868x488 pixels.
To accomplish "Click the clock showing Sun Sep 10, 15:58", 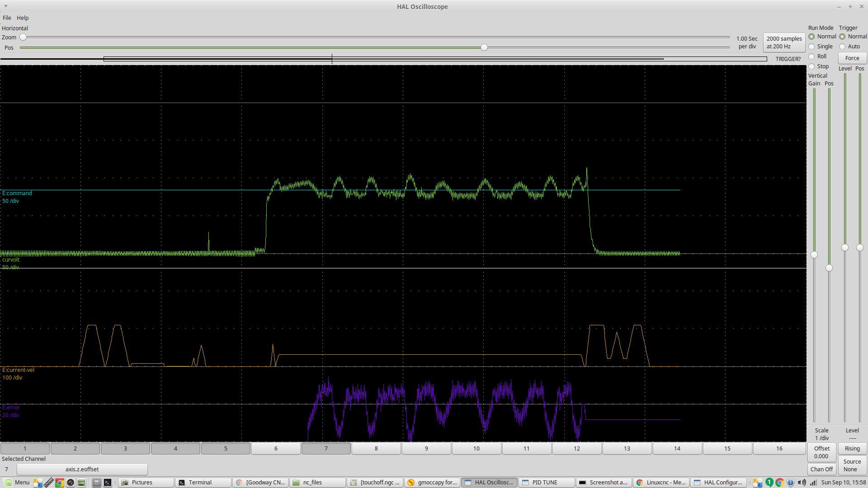I will (843, 483).
